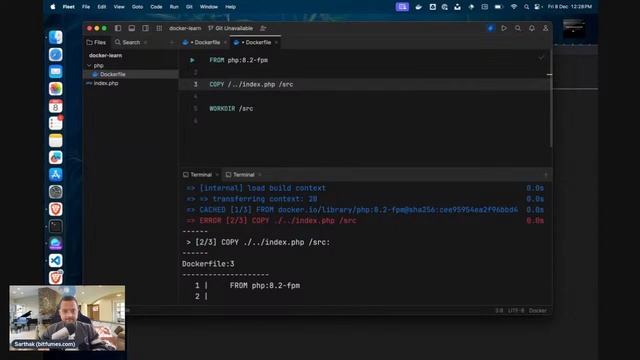Open the Apple menu
The width and height of the screenshot is (640, 360).
pos(53,7)
